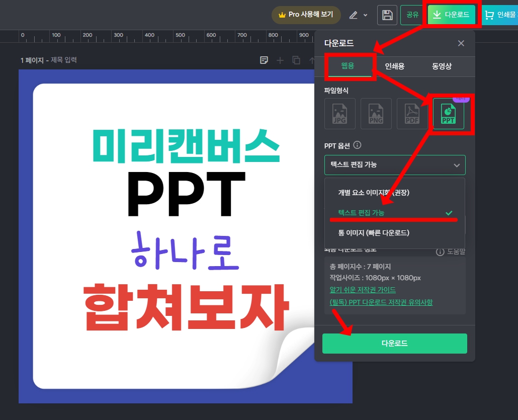Open the page memo icon beside page 1
The image size is (518, 420).
tap(264, 60)
